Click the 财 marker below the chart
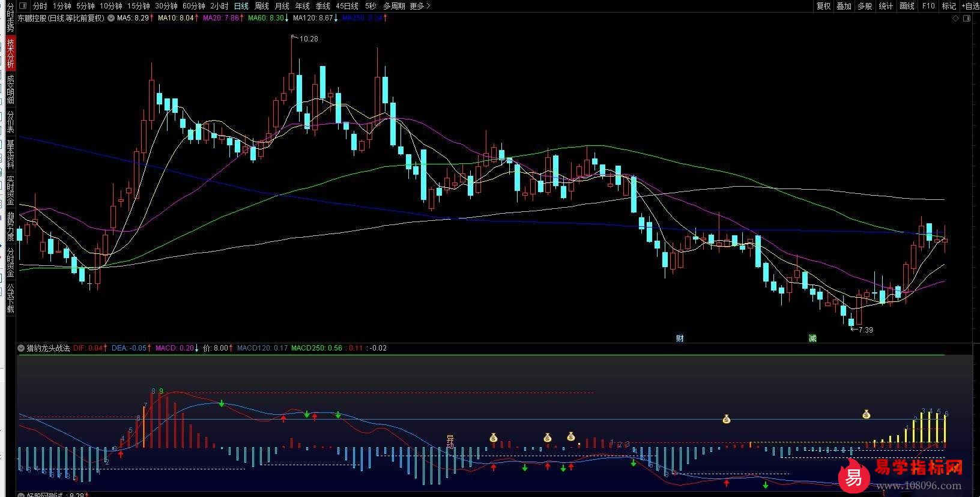Viewport: 980px width, 497px height. [680, 339]
